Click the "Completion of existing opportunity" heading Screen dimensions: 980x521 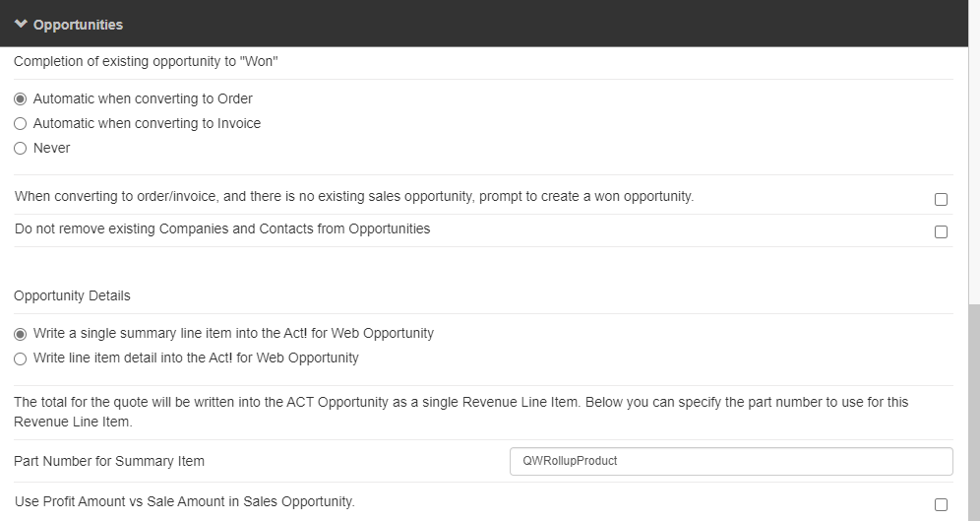click(146, 62)
